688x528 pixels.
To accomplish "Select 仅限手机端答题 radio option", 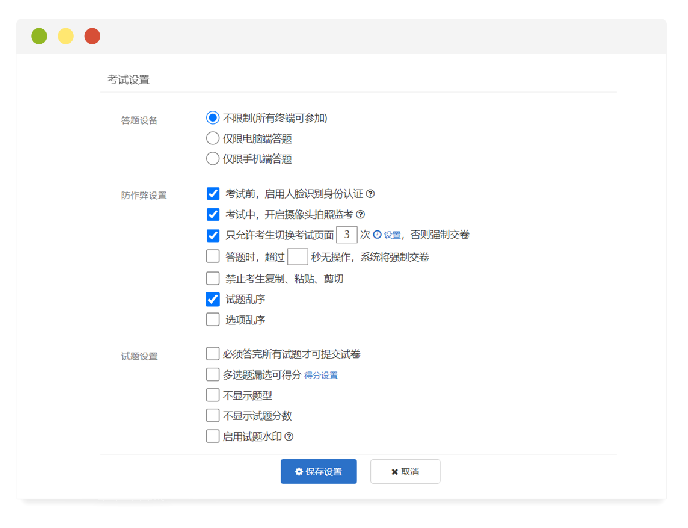I will [212, 158].
